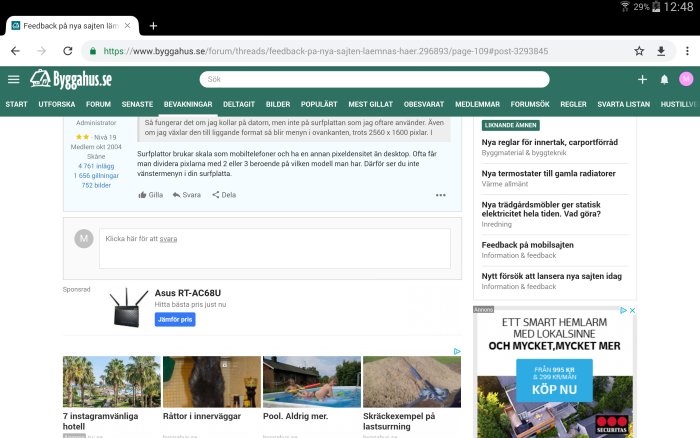Click the AdChoices icon on Securitas ad
The width and height of the screenshot is (700, 438).
pos(623,310)
